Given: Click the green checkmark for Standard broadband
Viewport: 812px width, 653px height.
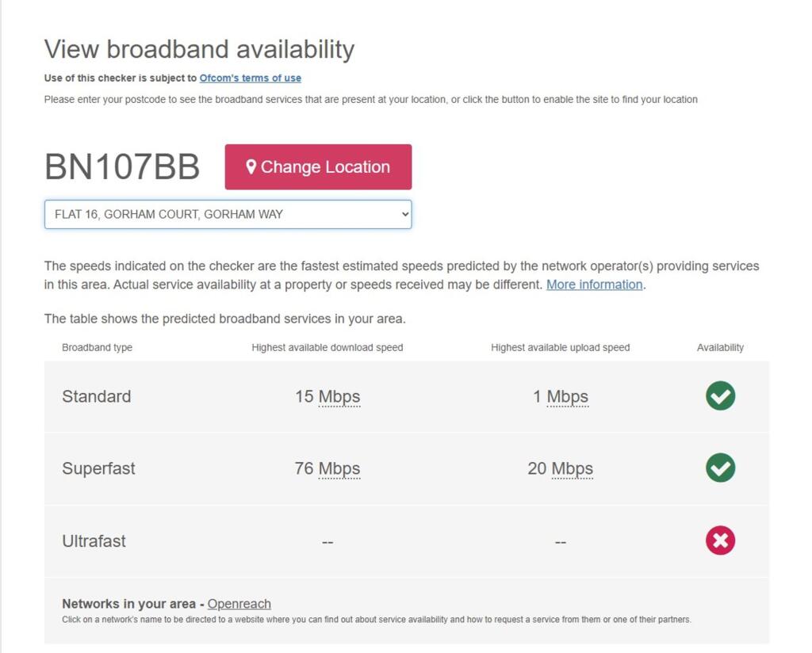Looking at the screenshot, I should point(720,396).
